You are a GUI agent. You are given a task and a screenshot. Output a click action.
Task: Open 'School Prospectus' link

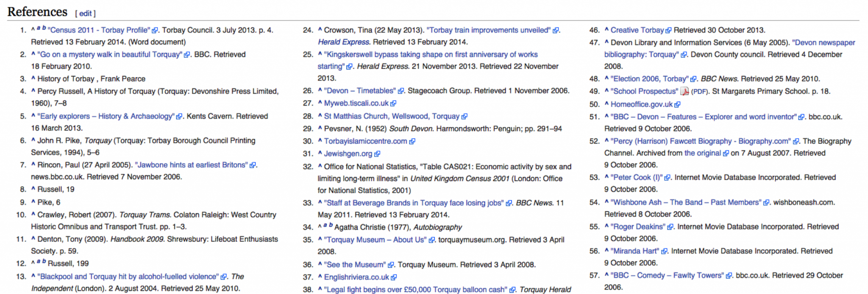pyautogui.click(x=644, y=91)
